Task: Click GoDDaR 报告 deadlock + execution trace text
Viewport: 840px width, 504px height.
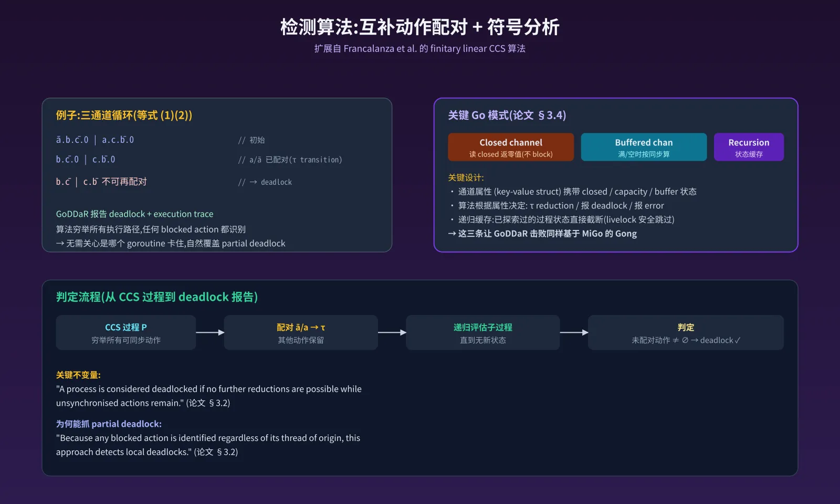Action: pyautogui.click(x=135, y=214)
